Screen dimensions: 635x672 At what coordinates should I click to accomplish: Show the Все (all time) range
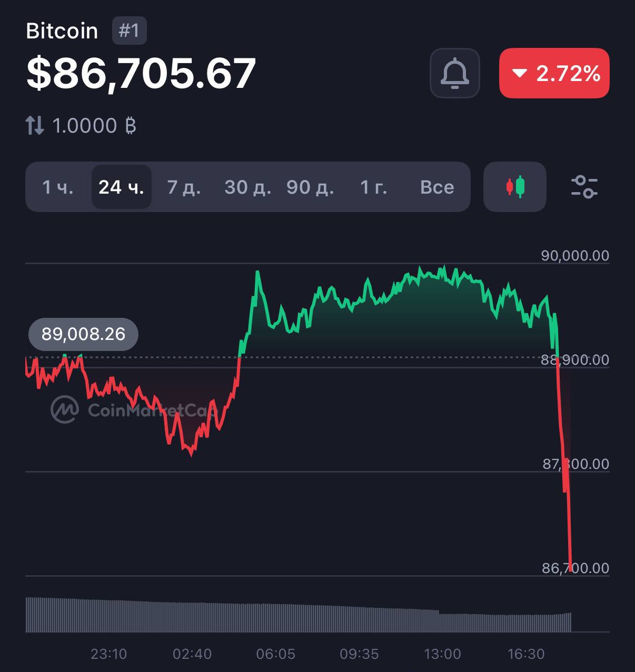coord(437,187)
